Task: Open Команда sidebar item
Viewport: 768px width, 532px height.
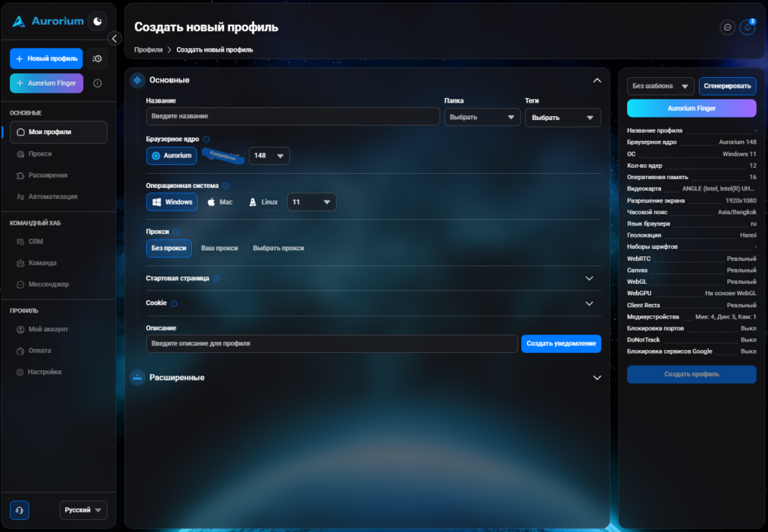Action: tap(58, 263)
